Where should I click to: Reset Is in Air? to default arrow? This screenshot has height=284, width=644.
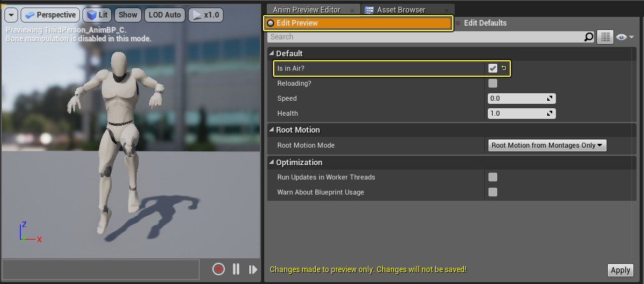(x=504, y=68)
